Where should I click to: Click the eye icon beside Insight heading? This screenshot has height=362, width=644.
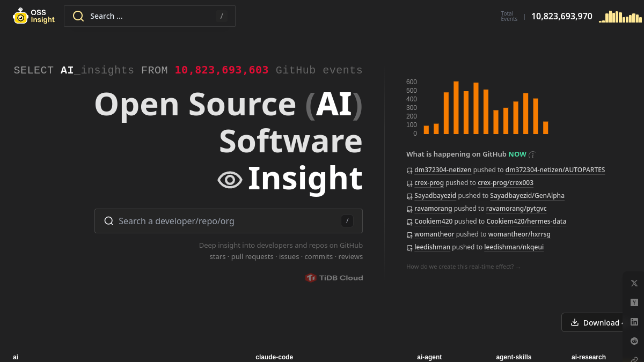[230, 180]
